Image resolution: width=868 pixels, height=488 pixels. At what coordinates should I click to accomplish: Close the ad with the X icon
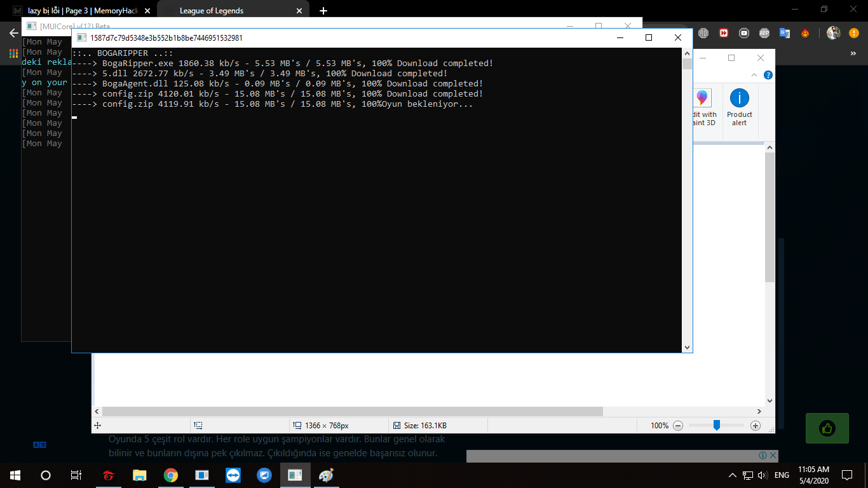point(773,455)
